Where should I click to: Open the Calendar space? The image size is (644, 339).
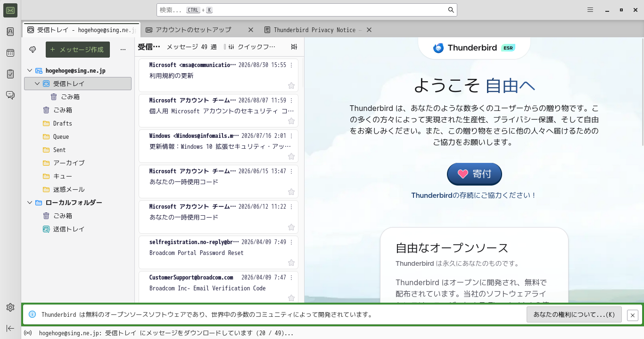(x=10, y=53)
